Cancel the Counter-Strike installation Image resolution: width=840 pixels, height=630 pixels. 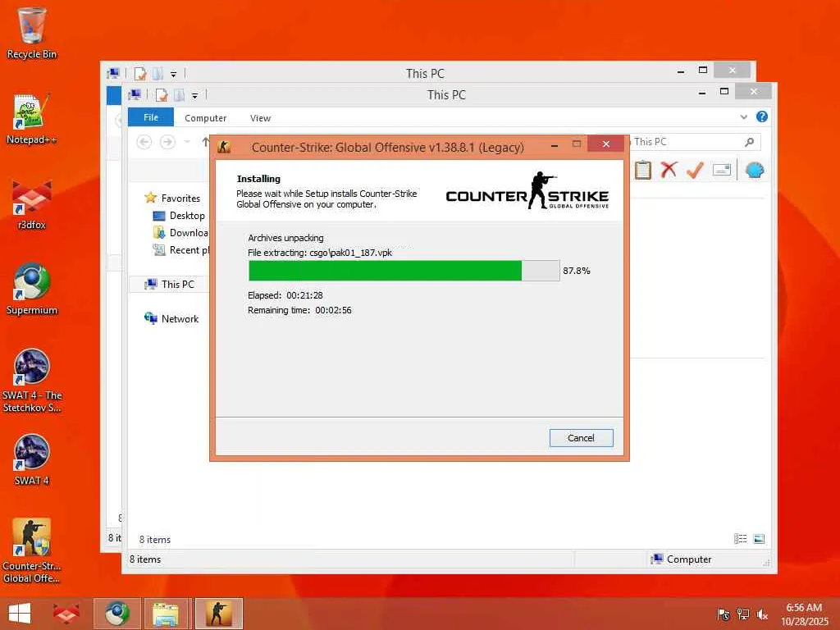click(582, 438)
